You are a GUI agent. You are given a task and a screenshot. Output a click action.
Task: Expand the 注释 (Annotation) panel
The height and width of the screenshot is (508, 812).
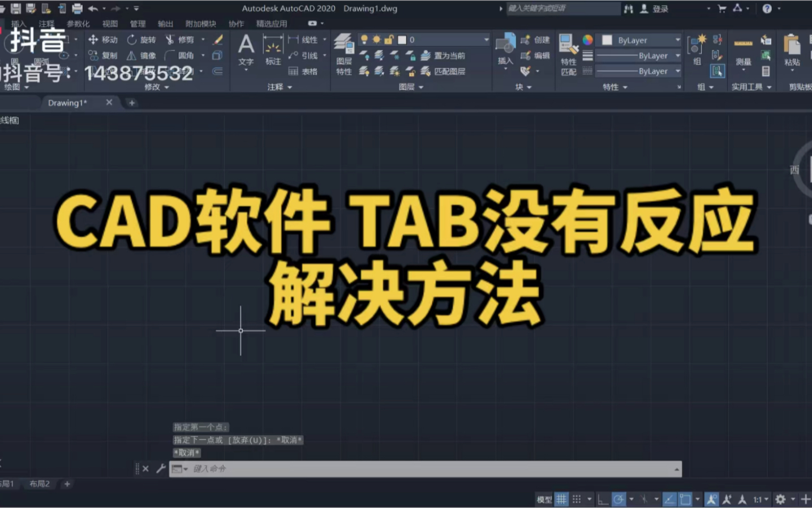point(280,87)
